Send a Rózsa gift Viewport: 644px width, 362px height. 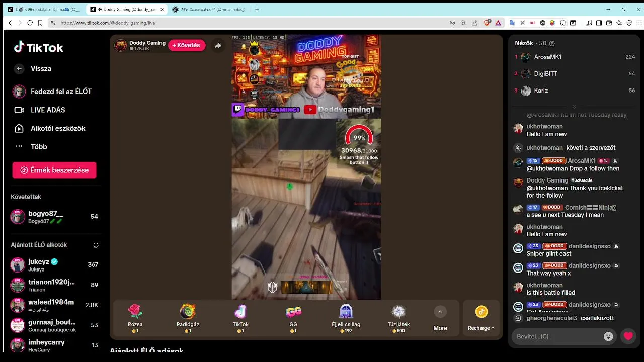pyautogui.click(x=135, y=318)
